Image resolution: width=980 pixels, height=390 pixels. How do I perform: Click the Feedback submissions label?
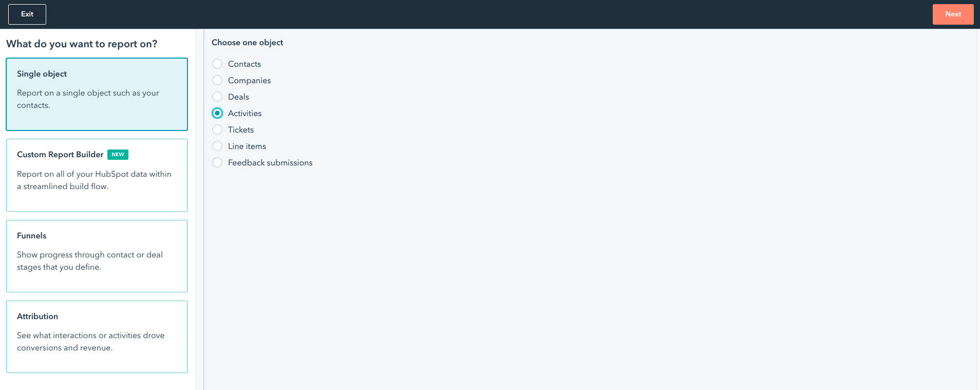(x=270, y=162)
